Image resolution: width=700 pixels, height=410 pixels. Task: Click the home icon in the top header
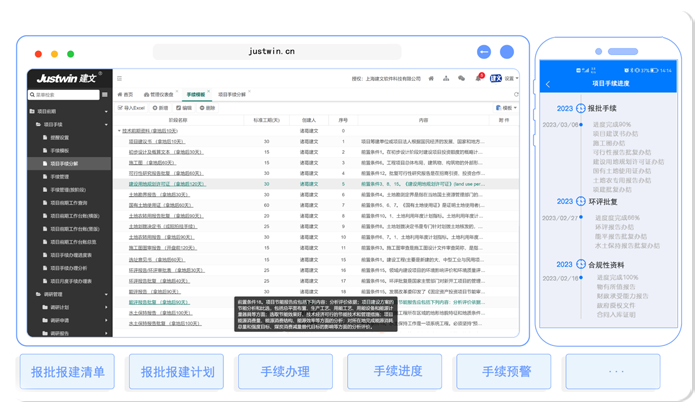point(433,78)
